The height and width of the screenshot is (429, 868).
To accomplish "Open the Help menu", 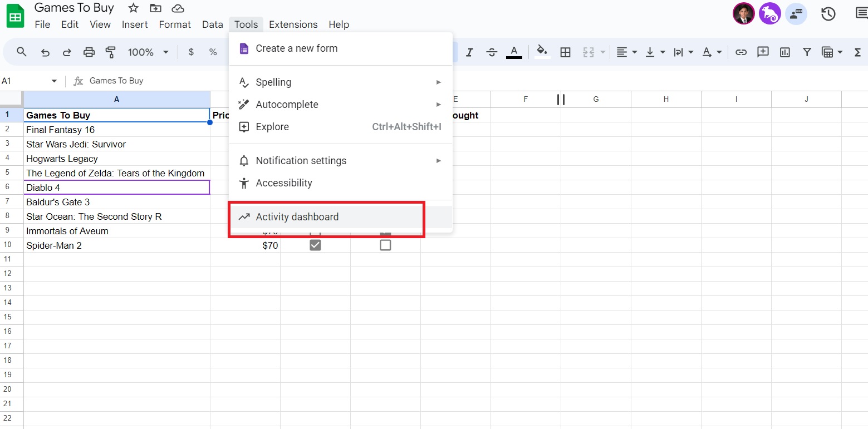I will pyautogui.click(x=339, y=24).
